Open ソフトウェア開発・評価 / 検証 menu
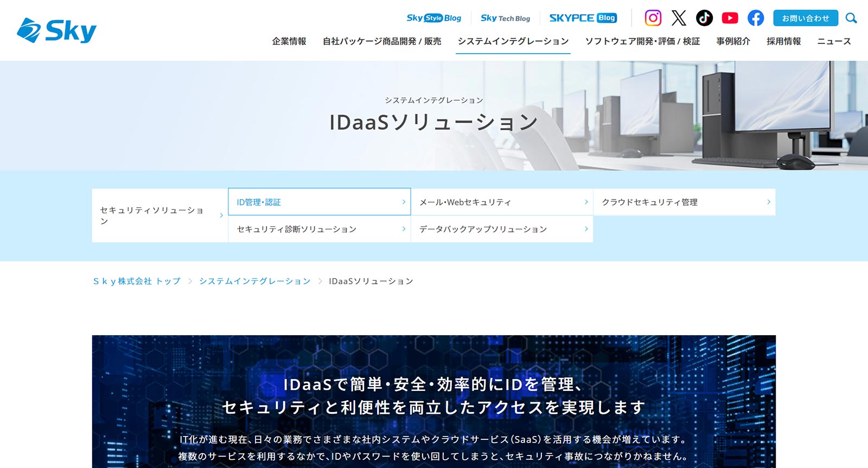The height and width of the screenshot is (468, 868). pyautogui.click(x=642, y=41)
